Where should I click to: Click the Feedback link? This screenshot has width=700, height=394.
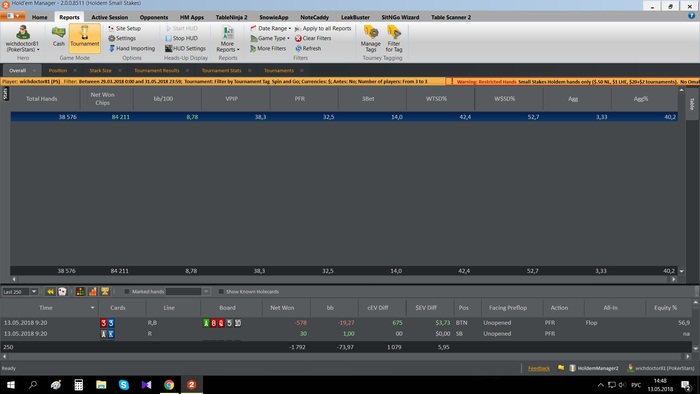539,368
